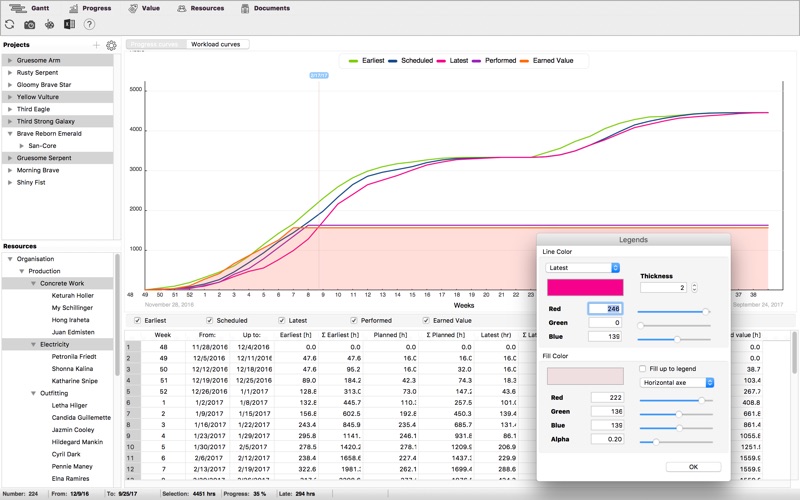Open the Horizontal axe dropdown
The image size is (800, 500).
click(x=677, y=383)
